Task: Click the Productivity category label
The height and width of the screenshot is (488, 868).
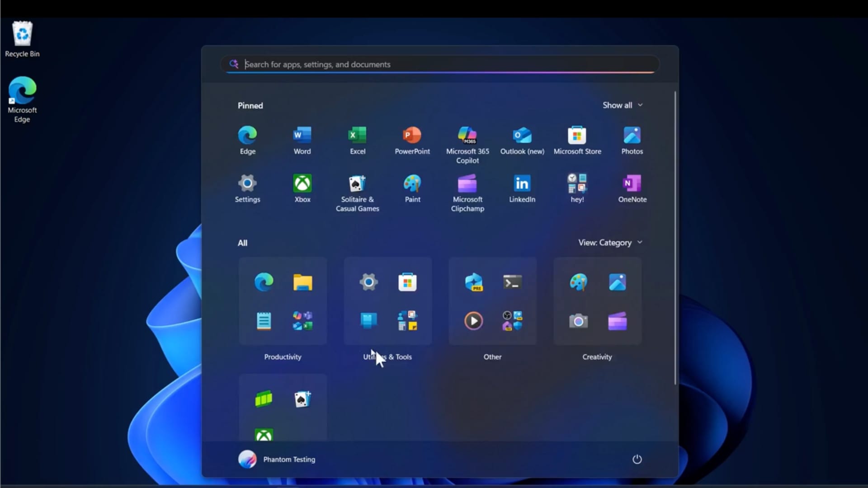Action: pos(283,357)
